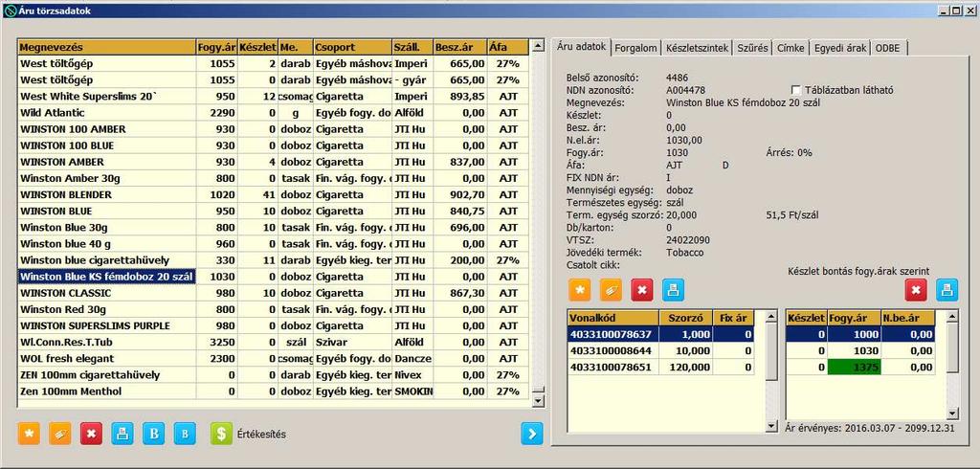The image size is (980, 469).
Task: Select ZEN 100mm cigarettahüvely row
Action: point(274,374)
